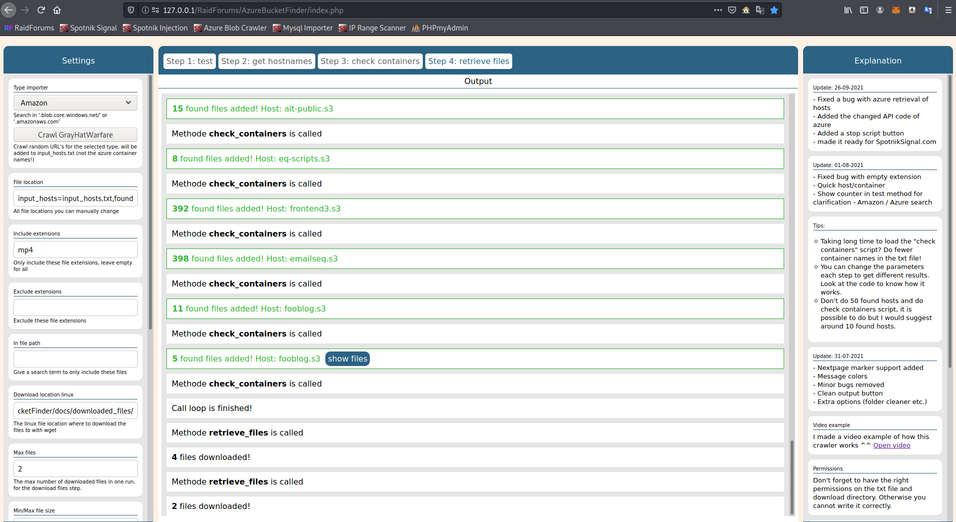Viewport: 956px width, 522px height.
Task: Click Crawl GrayHatWarfare button
Action: click(x=75, y=135)
